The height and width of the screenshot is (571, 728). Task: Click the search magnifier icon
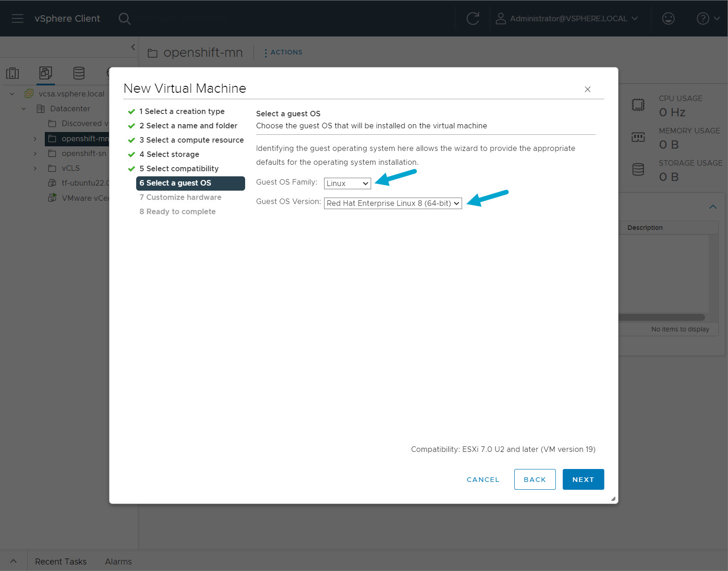pyautogui.click(x=124, y=18)
